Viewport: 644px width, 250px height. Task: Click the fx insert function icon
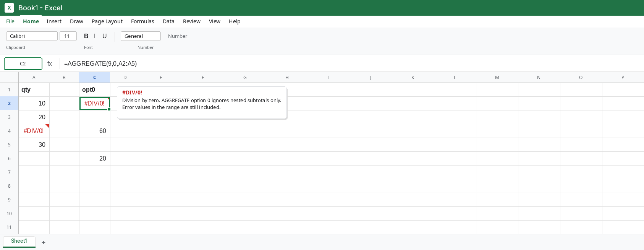pos(50,64)
